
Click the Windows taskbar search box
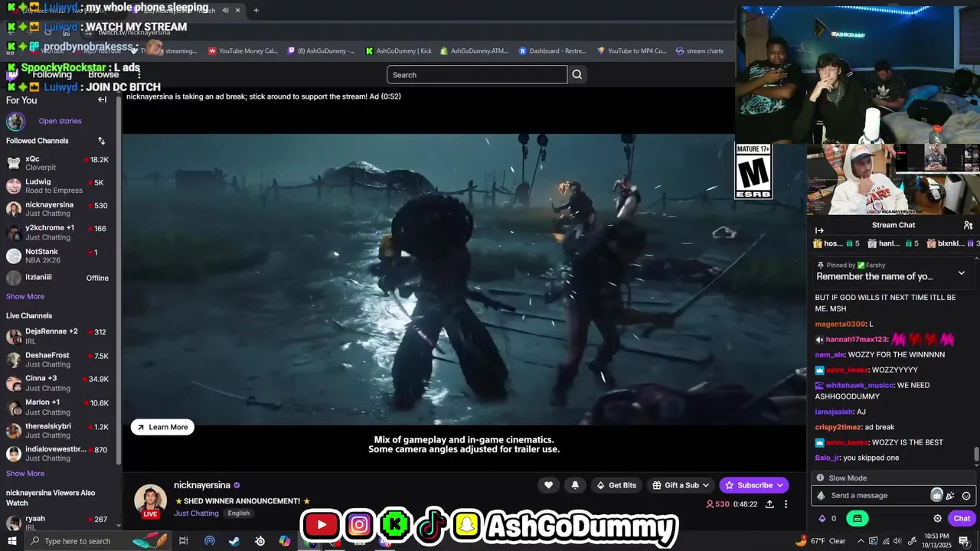(x=96, y=541)
